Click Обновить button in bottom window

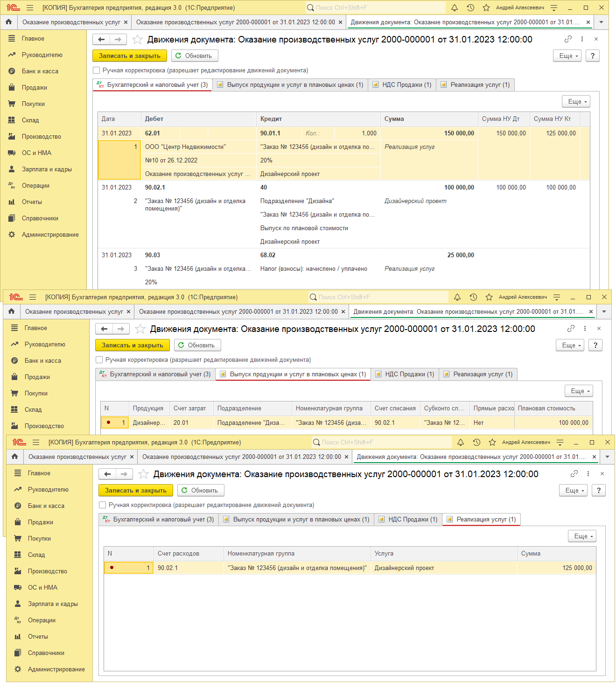tap(201, 490)
